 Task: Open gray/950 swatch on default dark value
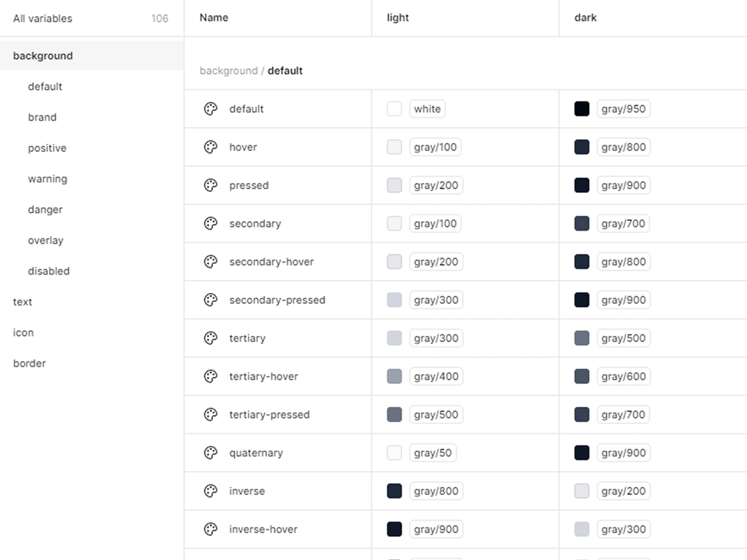point(582,108)
